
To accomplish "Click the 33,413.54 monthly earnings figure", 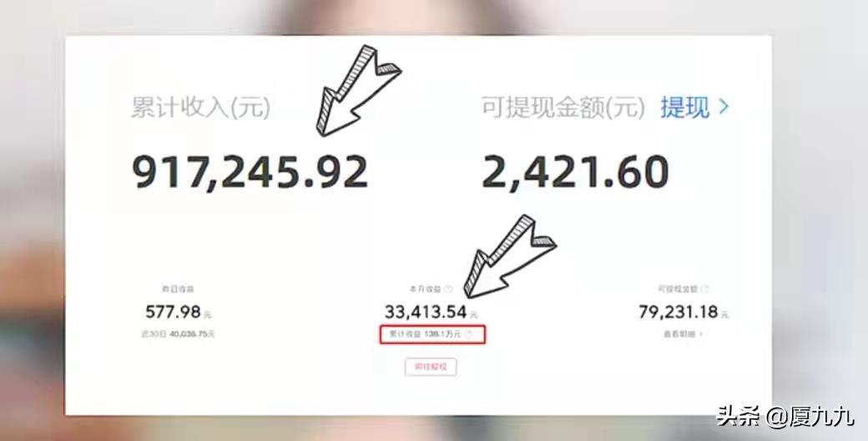I will (x=426, y=312).
